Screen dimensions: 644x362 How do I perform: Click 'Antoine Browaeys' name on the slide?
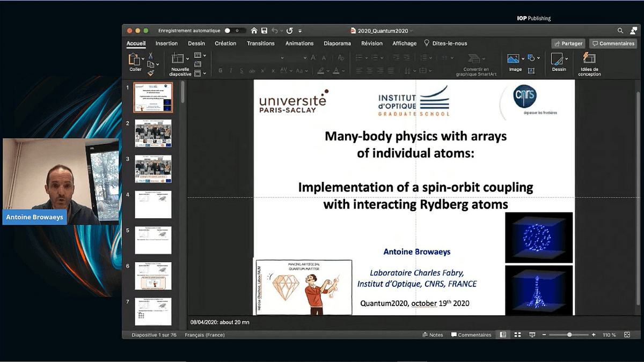pos(416,251)
